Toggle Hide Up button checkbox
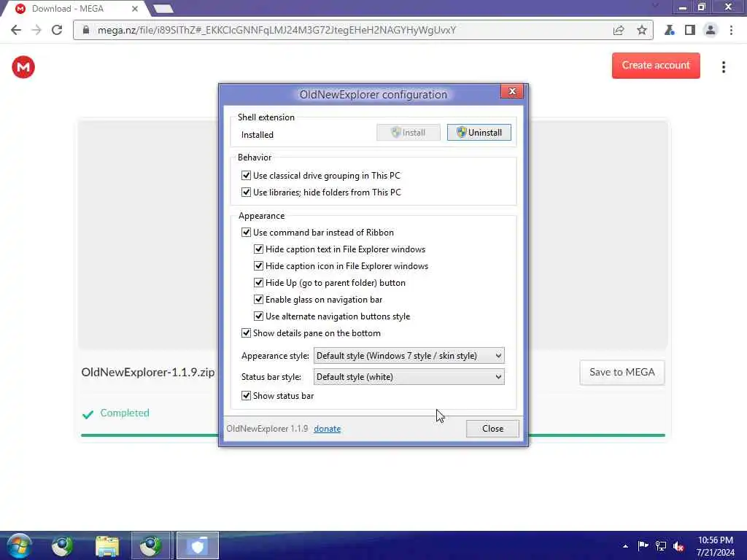Viewport: 747px width, 560px height. click(258, 282)
